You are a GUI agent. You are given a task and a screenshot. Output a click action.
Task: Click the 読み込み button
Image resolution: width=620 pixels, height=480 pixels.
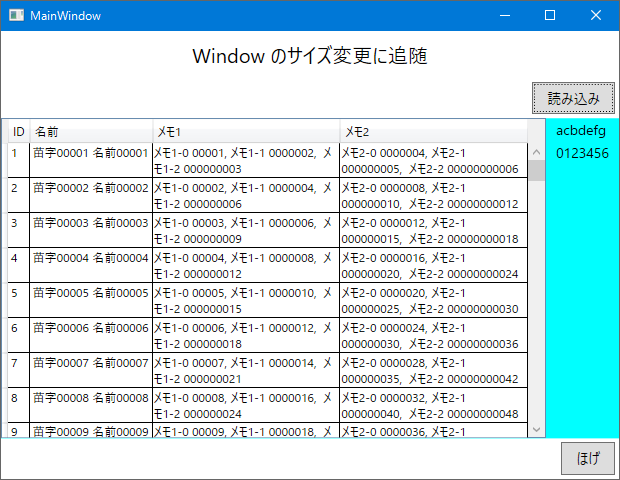573,98
